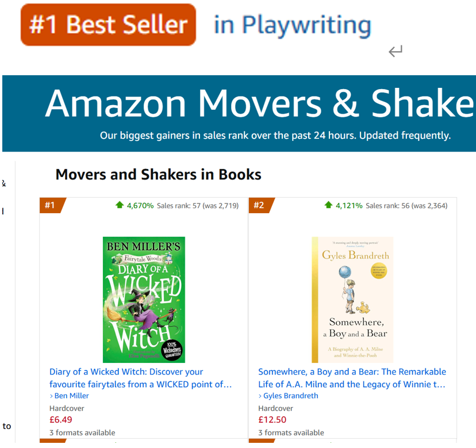476x448 pixels.
Task: Show 3 formats available for Brandreth's book
Action: click(291, 432)
